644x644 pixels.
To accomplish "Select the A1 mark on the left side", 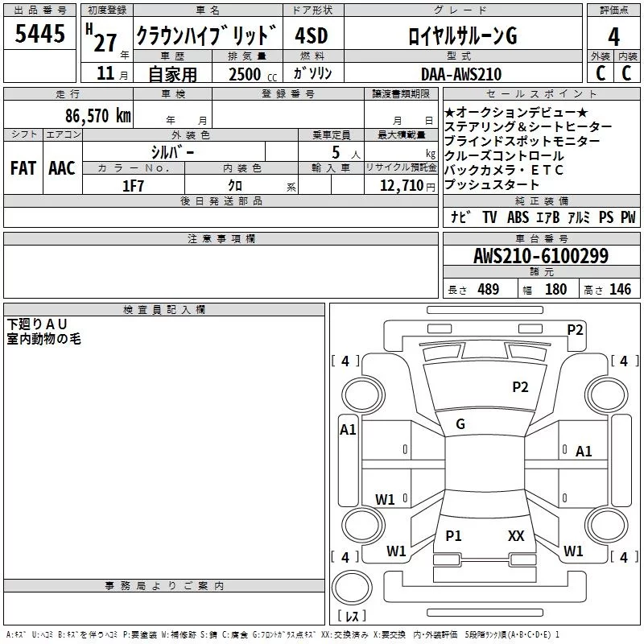I will click(348, 430).
